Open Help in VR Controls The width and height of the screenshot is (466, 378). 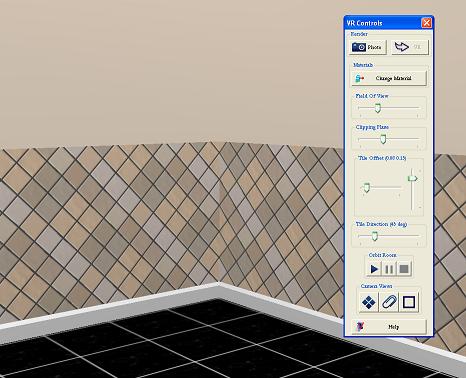coord(389,327)
